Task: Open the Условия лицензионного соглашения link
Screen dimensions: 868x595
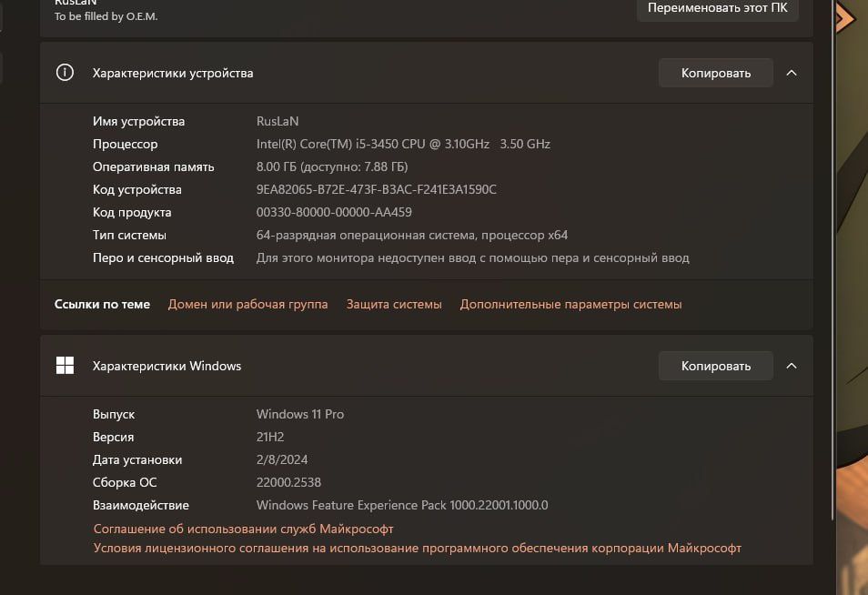Action: [418, 548]
